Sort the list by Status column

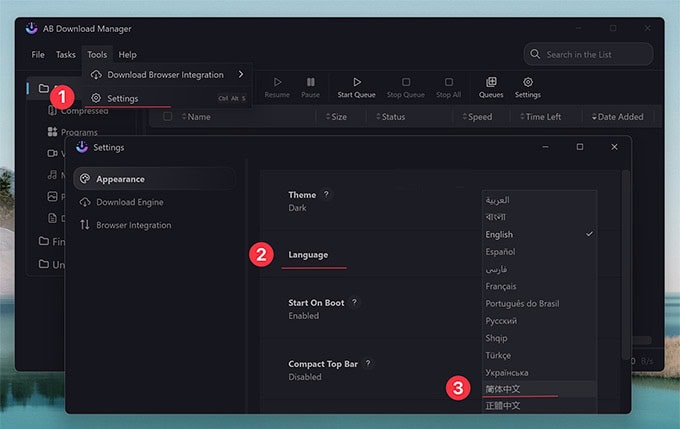390,117
